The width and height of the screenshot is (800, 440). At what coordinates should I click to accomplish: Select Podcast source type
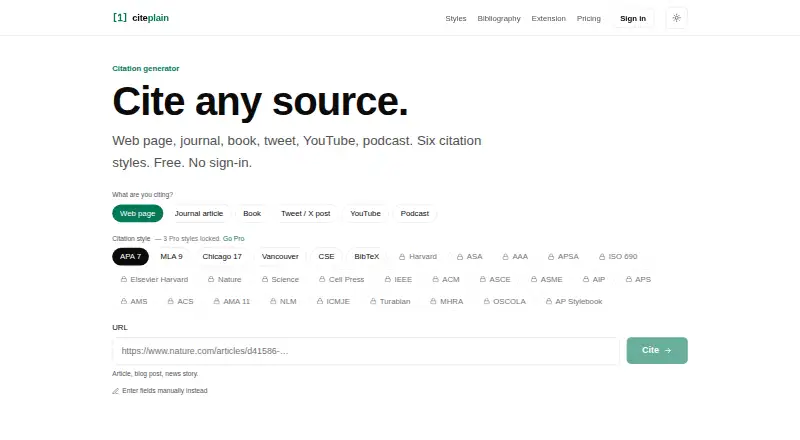coord(415,213)
